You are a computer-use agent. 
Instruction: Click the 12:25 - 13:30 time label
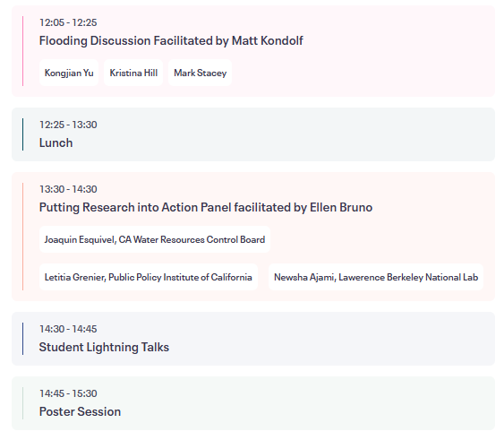68,125
